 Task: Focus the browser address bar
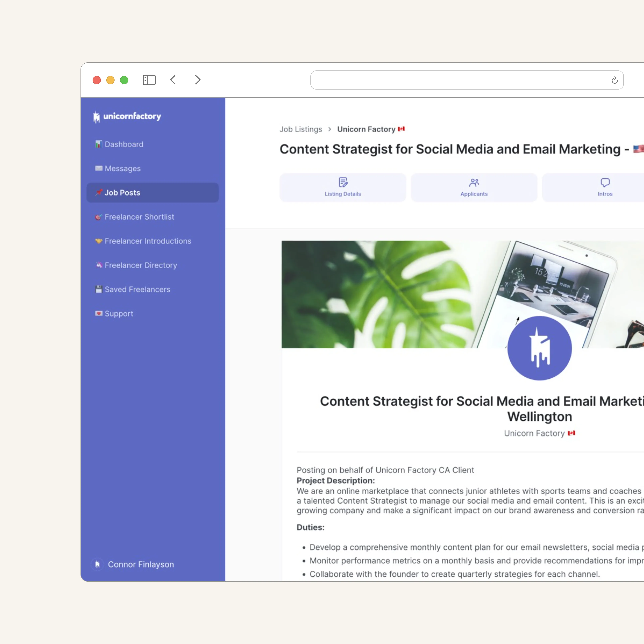pyautogui.click(x=467, y=80)
